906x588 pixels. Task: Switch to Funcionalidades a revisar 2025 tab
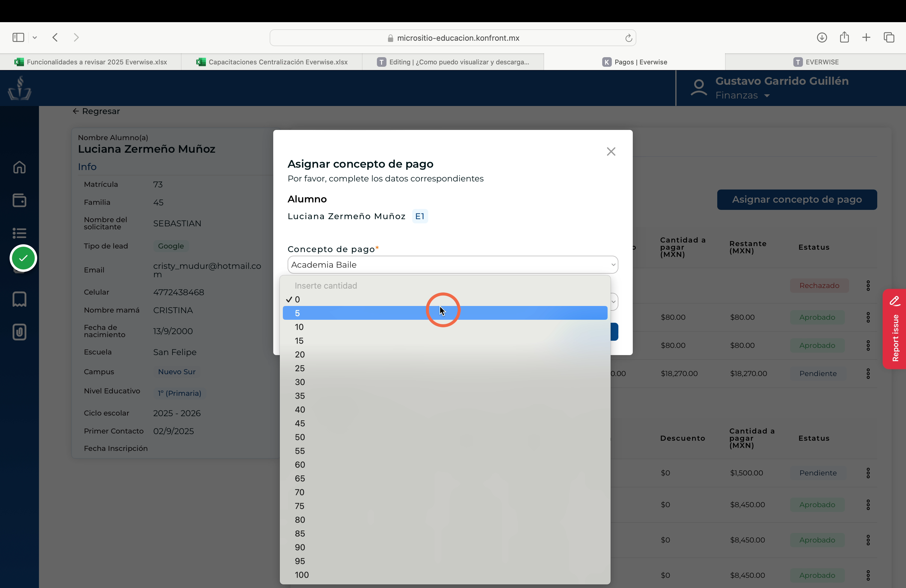[90, 62]
